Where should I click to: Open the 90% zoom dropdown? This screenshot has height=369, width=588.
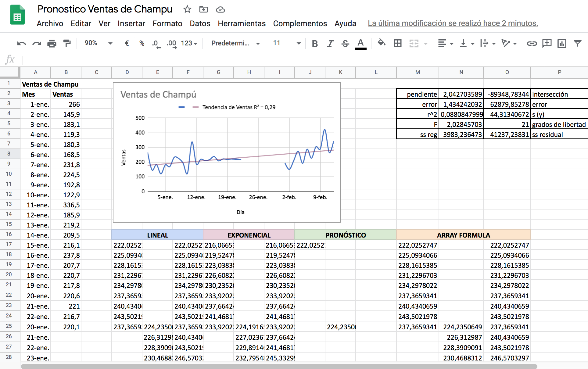pyautogui.click(x=98, y=43)
